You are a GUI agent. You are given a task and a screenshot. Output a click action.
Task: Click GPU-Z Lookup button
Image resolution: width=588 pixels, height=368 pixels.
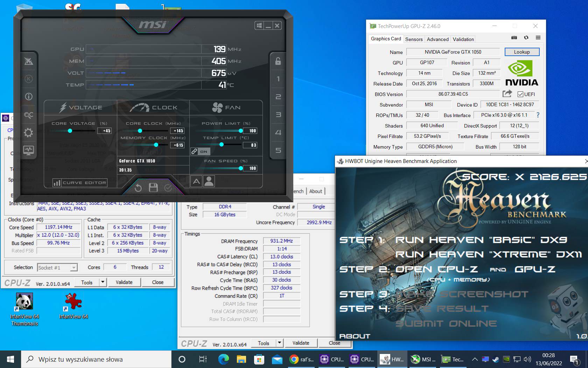(522, 52)
